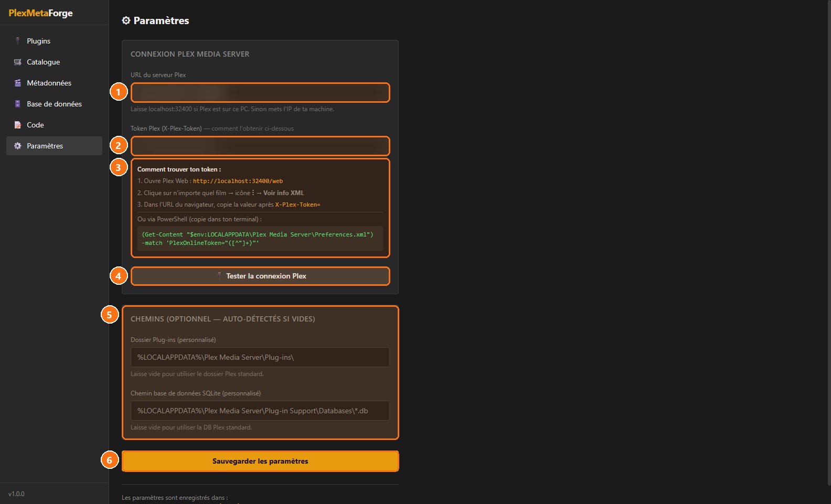831x504 pixels.
Task: Focus the Token Plex input field
Action: click(x=260, y=146)
